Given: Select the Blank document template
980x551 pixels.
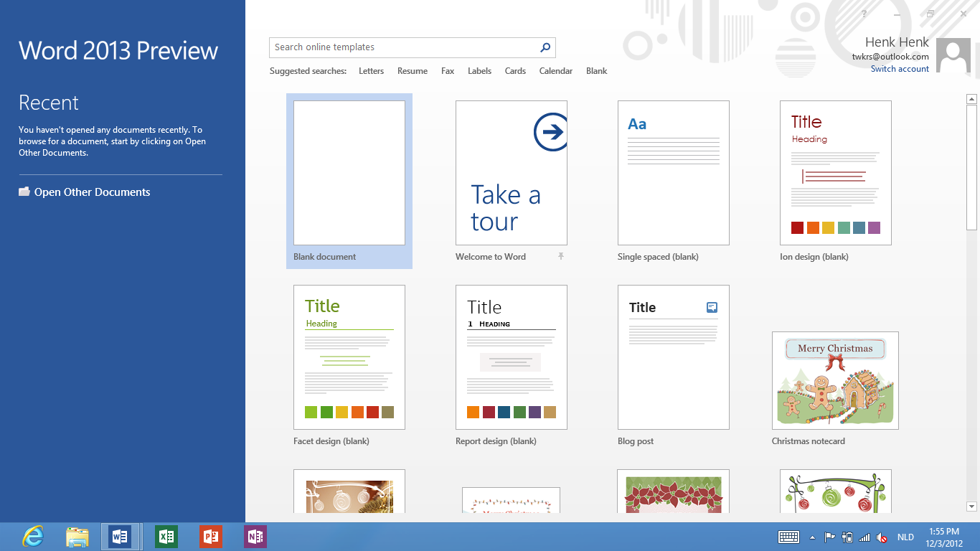Looking at the screenshot, I should click(x=349, y=181).
